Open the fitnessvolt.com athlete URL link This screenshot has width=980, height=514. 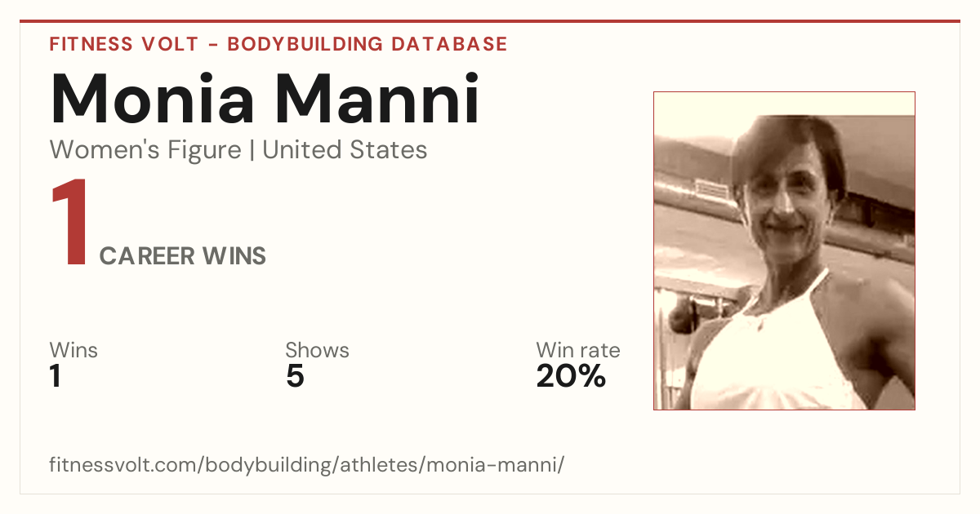[307, 465]
